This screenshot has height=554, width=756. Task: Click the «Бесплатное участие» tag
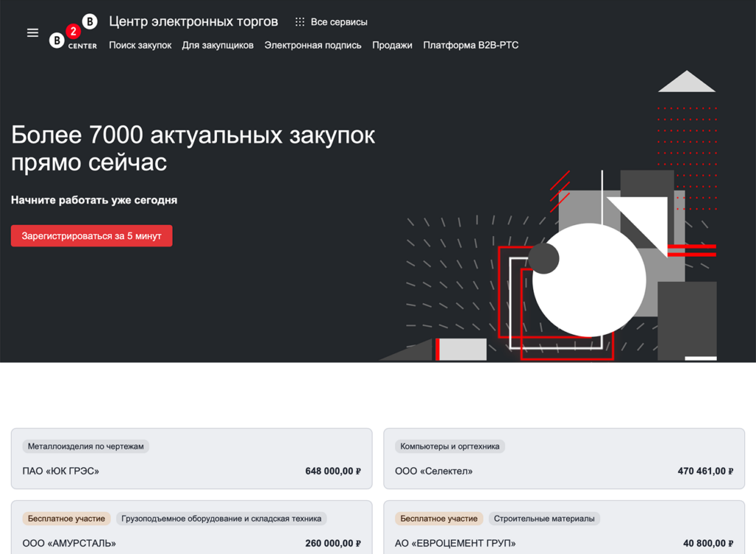click(x=66, y=519)
